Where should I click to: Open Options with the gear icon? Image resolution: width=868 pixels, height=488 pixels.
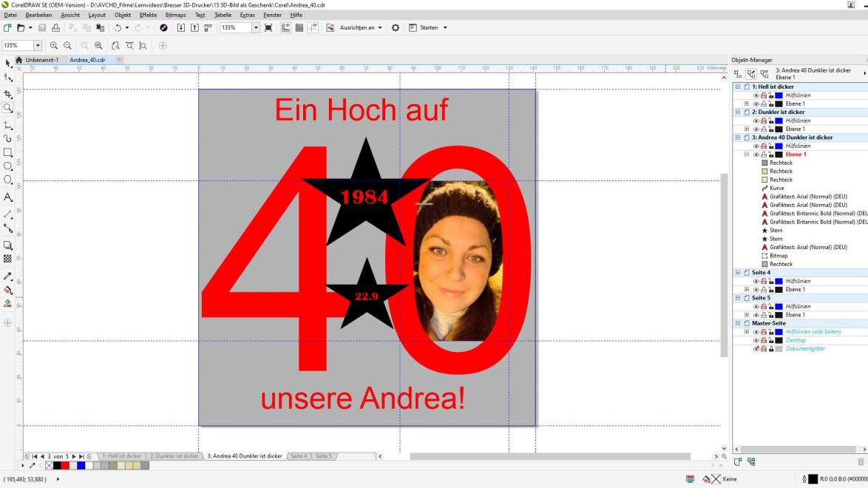point(396,28)
